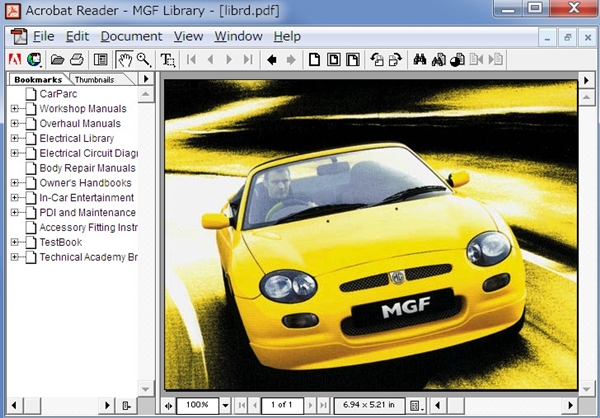Click status bar Next Page button
Image resolution: width=600 pixels, height=418 pixels.
[x=310, y=405]
